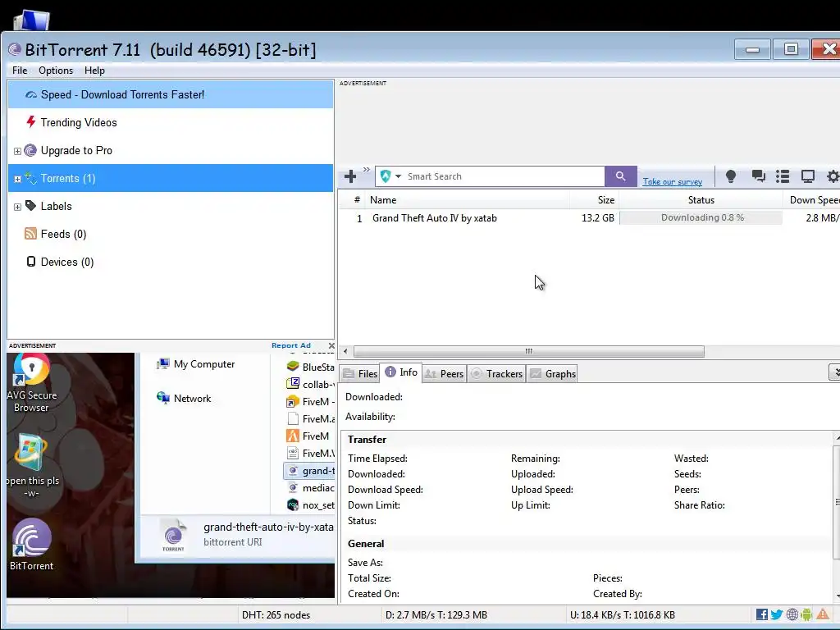This screenshot has width=840, height=630.
Task: Sort by the Status column header
Action: pyautogui.click(x=701, y=200)
